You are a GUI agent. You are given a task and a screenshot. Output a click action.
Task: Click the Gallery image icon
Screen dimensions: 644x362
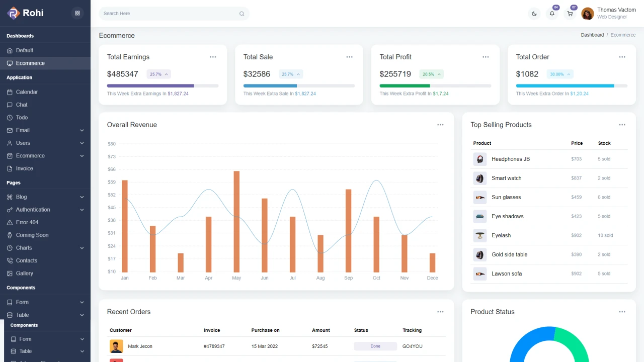[x=10, y=274]
